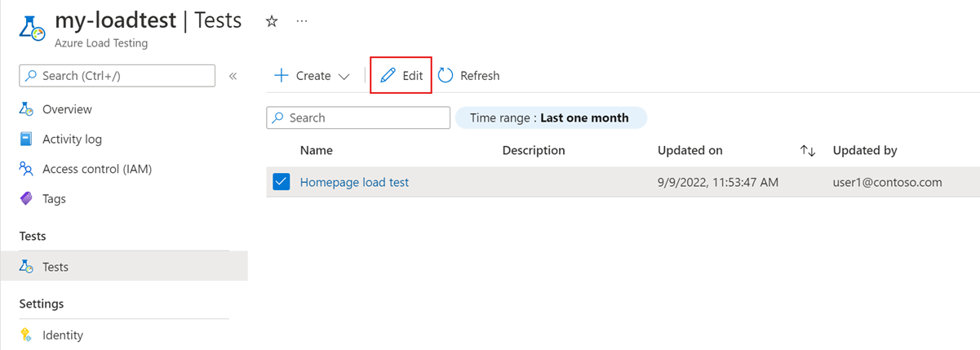Open the more options ellipsis in header

(x=302, y=22)
